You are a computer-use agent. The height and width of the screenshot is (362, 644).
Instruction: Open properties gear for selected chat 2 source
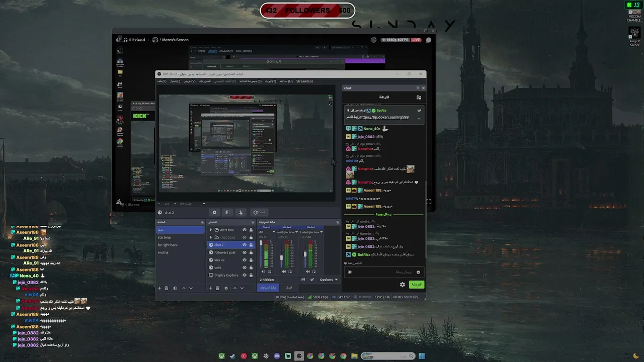coord(214,213)
